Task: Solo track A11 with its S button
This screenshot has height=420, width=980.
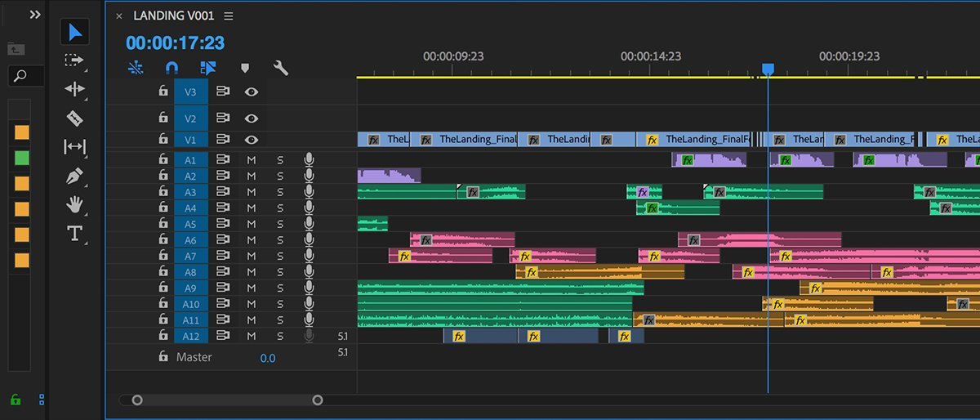Action: [280, 320]
